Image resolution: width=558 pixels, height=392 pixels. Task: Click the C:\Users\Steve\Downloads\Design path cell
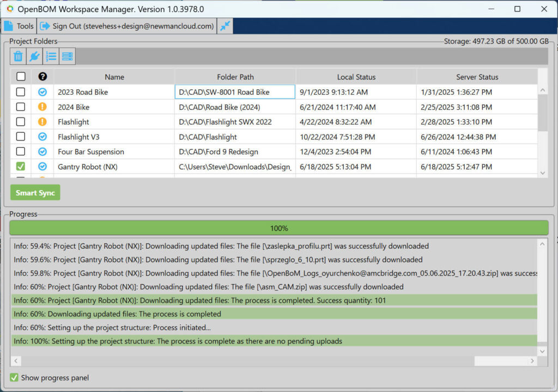tap(235, 167)
